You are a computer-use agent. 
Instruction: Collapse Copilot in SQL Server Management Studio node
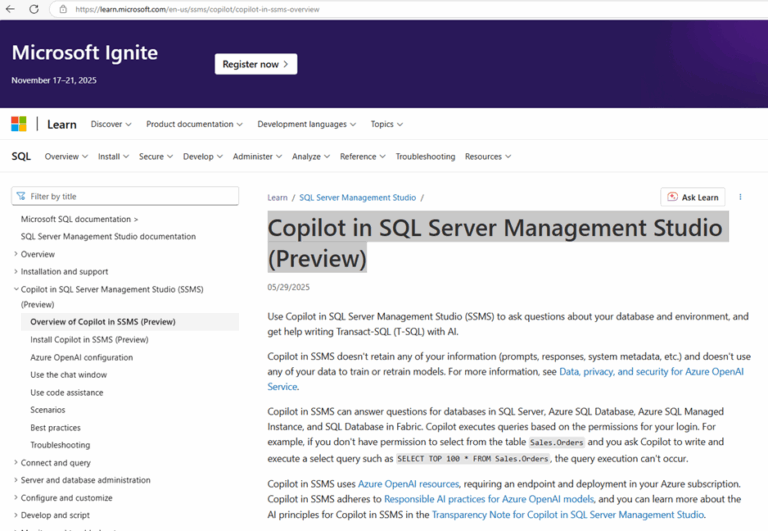(16, 290)
